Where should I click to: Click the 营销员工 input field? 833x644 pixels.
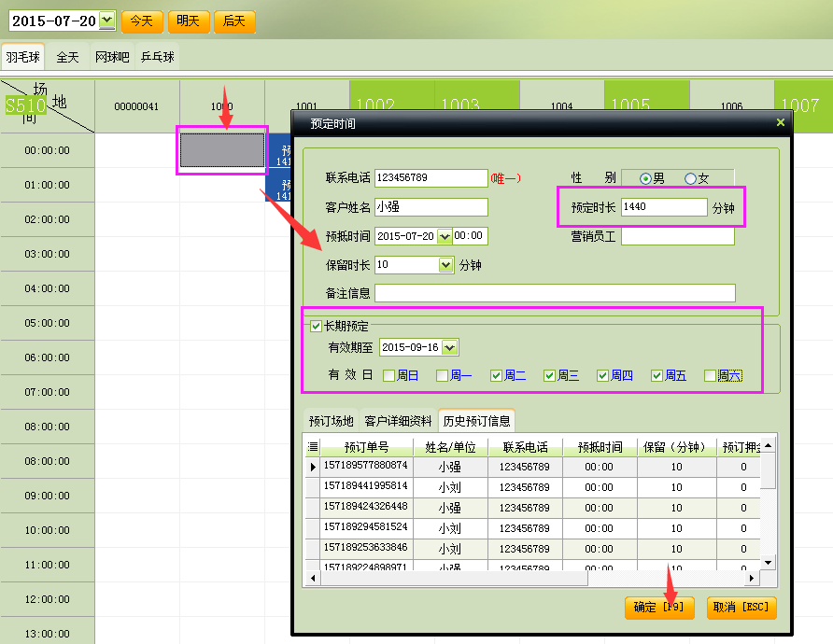pos(678,236)
